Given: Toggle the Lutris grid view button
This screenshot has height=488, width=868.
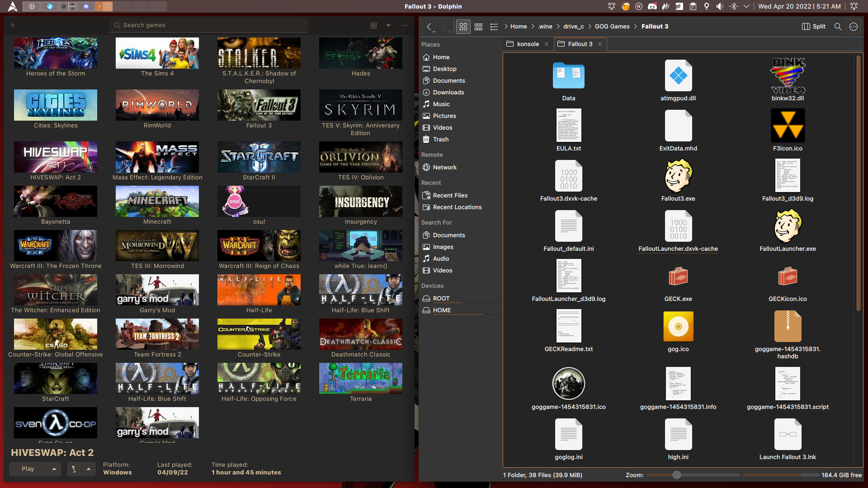Looking at the screenshot, I should [373, 25].
